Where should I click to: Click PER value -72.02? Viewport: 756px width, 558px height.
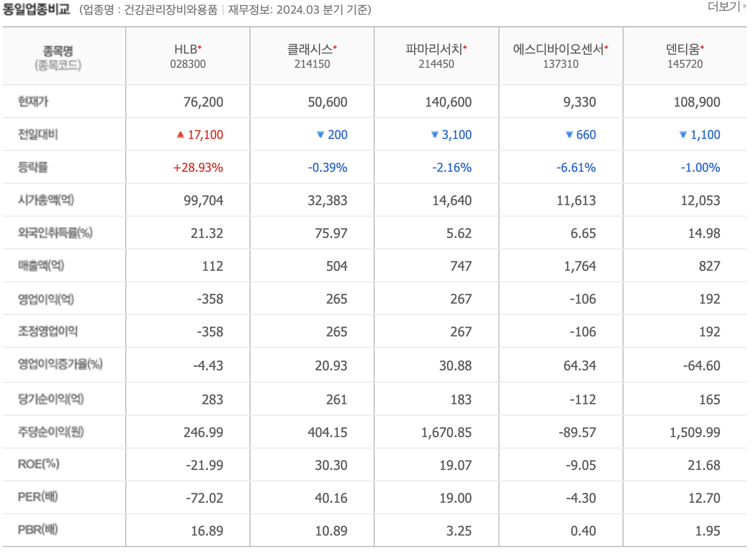point(205,498)
